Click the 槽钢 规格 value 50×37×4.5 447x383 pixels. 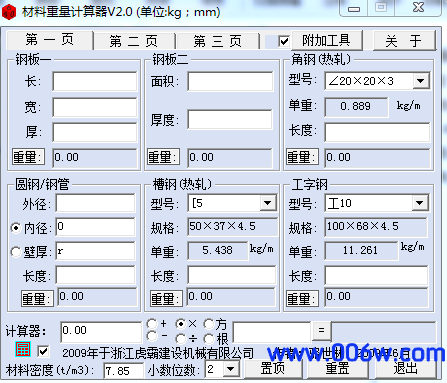tap(232, 227)
